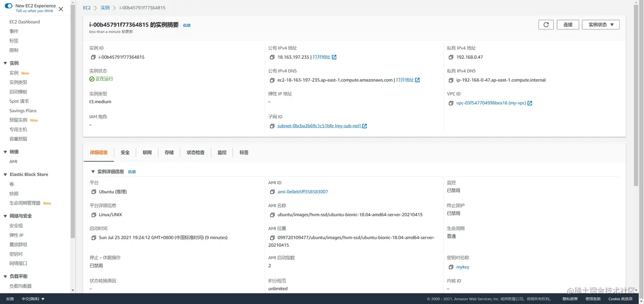Open 弹性 IP in the sidebar

[x=17, y=235]
